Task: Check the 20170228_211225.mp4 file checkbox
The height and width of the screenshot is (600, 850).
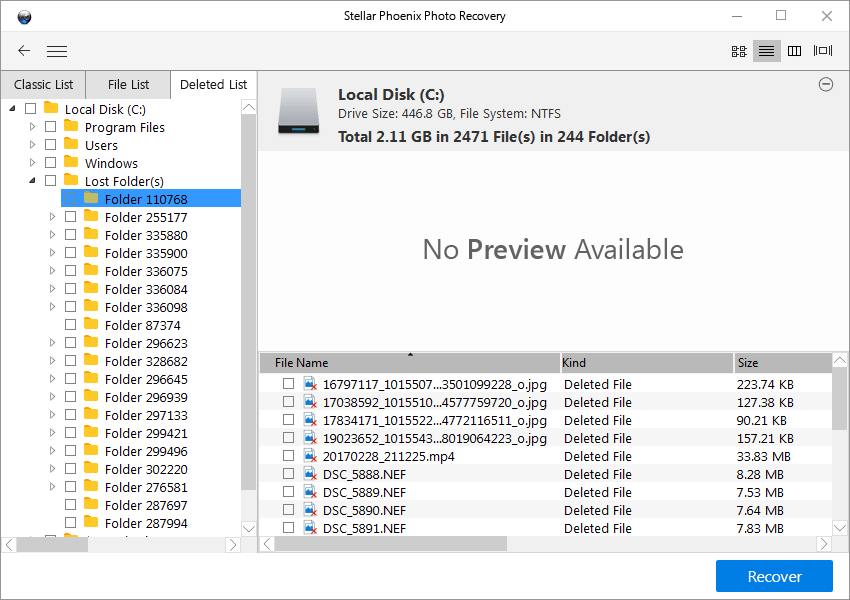Action: coord(288,456)
